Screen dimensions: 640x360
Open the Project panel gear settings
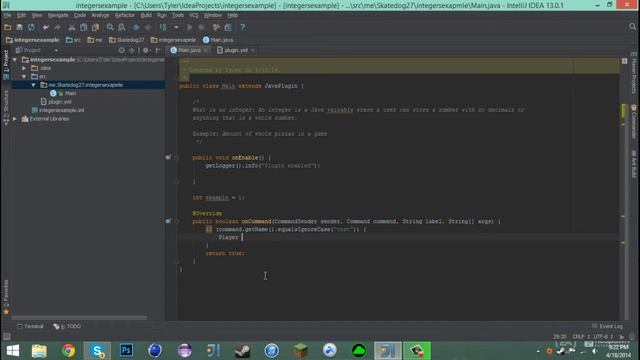click(146, 50)
